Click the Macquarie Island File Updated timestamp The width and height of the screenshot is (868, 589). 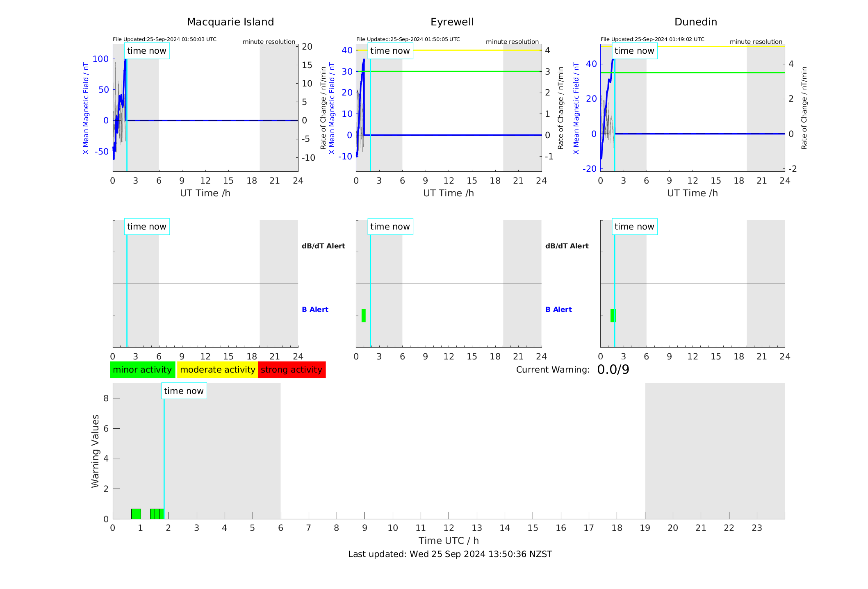164,39
